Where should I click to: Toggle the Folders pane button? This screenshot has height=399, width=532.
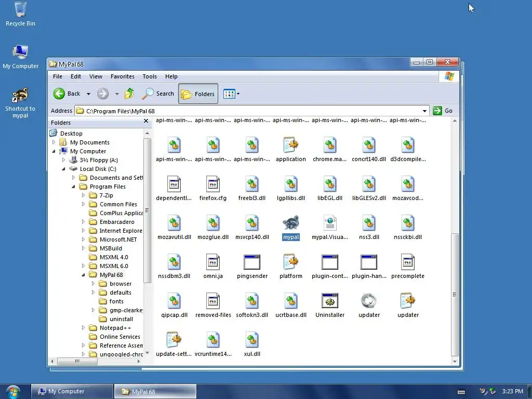coord(198,94)
